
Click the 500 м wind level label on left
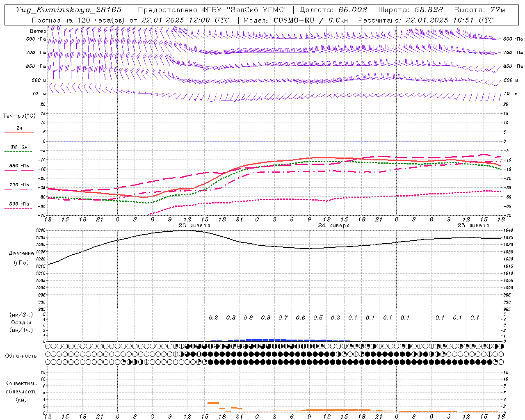[39, 80]
